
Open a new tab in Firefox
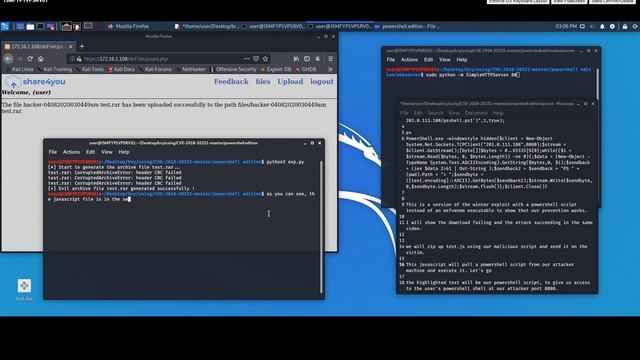pos(82,46)
